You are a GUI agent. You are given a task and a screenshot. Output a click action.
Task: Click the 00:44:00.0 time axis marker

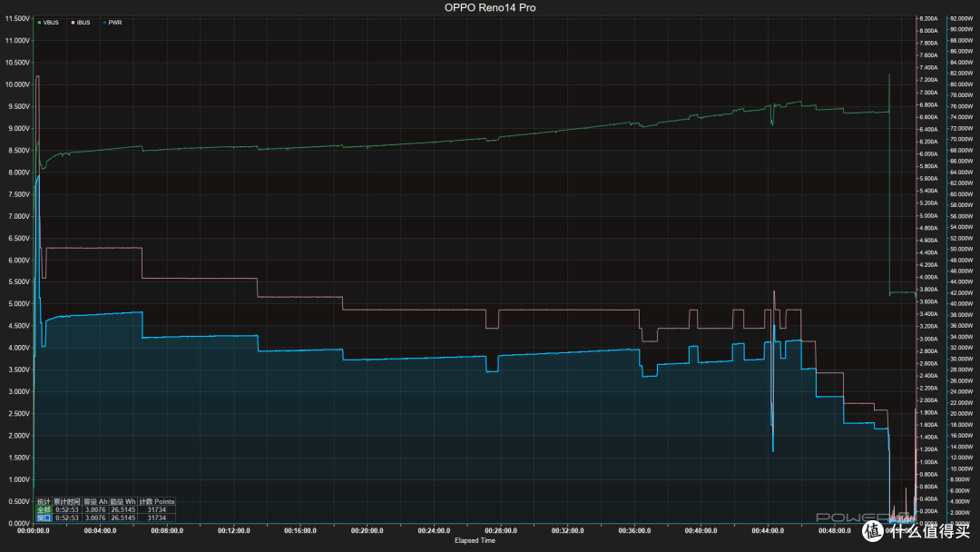point(768,531)
